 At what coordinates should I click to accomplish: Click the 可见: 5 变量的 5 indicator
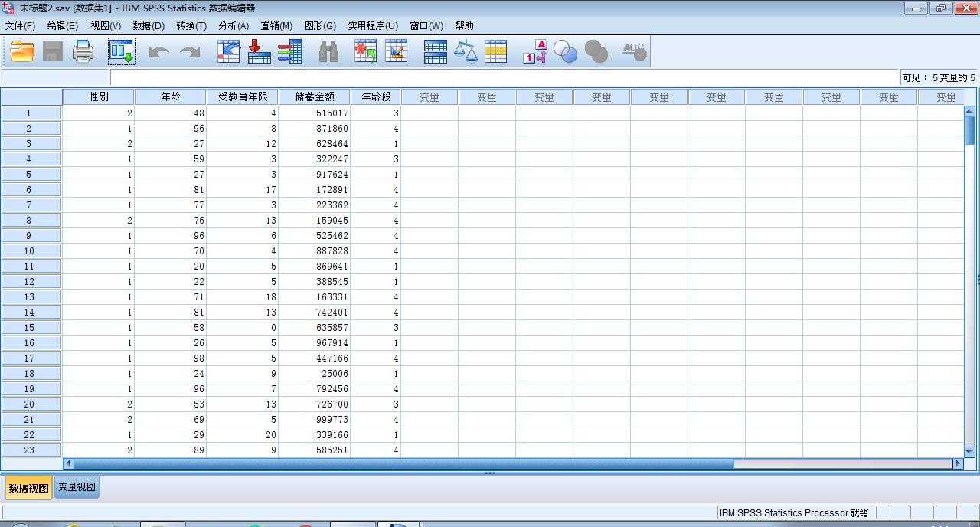[x=939, y=77]
